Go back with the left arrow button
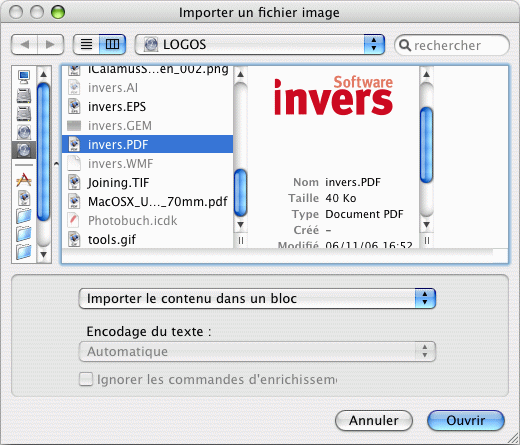 click(24, 44)
